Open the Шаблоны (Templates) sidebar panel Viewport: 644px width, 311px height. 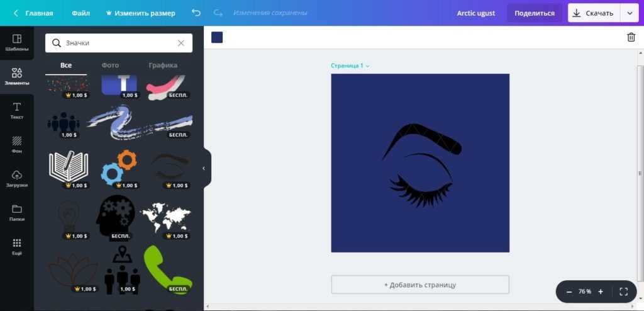pos(17,42)
